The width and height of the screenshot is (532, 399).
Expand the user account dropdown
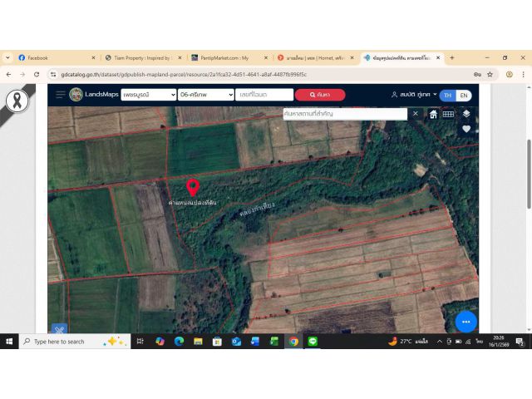(413, 95)
